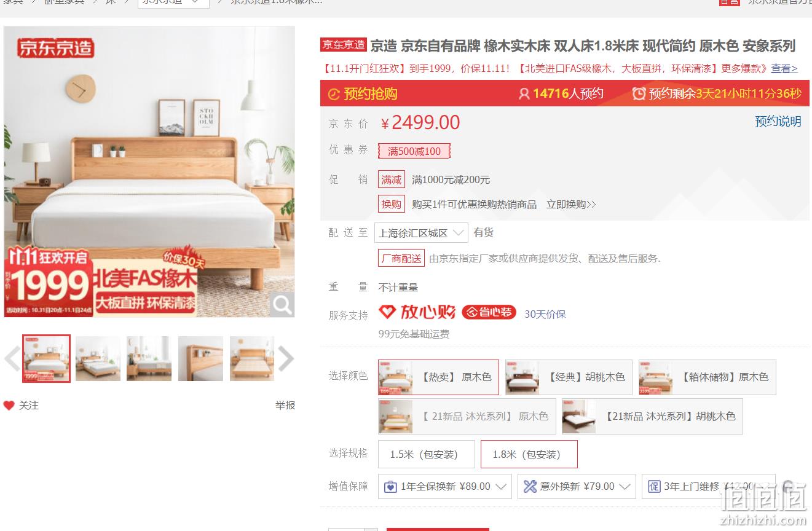Select 【箱体储物】原木色 color option
Viewport: 812px width, 531px height.
coord(708,377)
